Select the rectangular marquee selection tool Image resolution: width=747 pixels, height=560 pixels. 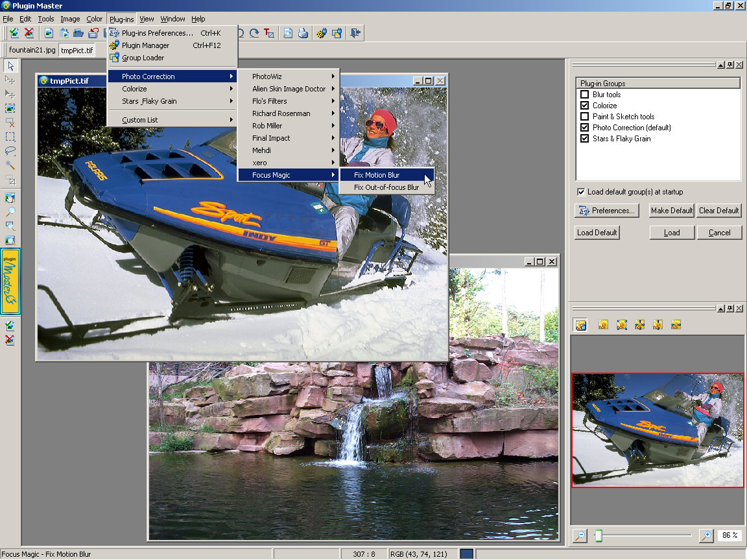[10, 137]
